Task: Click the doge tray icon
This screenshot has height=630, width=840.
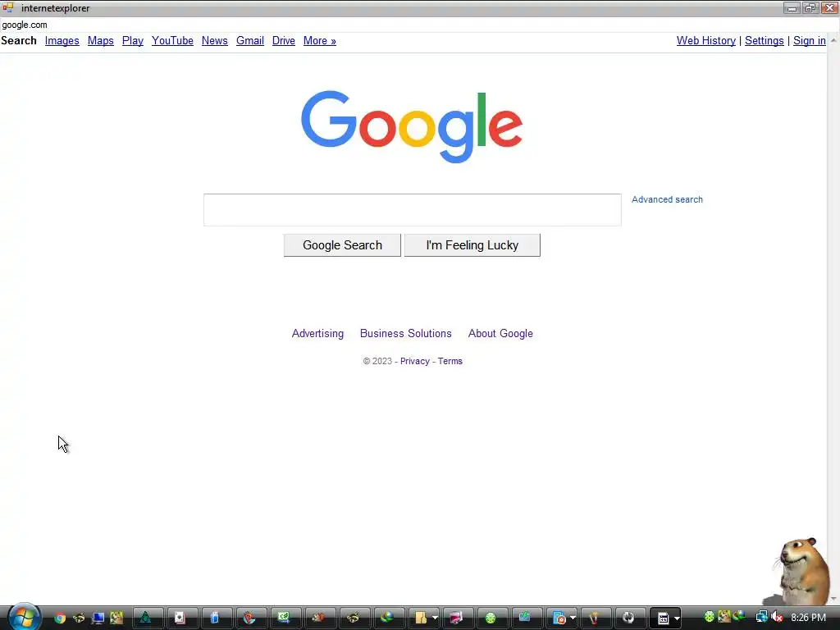Action: [x=724, y=617]
